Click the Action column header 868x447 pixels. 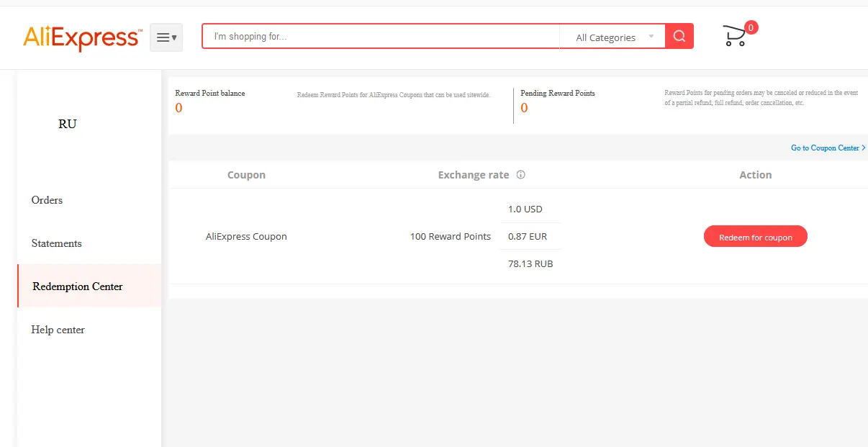pyautogui.click(x=756, y=175)
